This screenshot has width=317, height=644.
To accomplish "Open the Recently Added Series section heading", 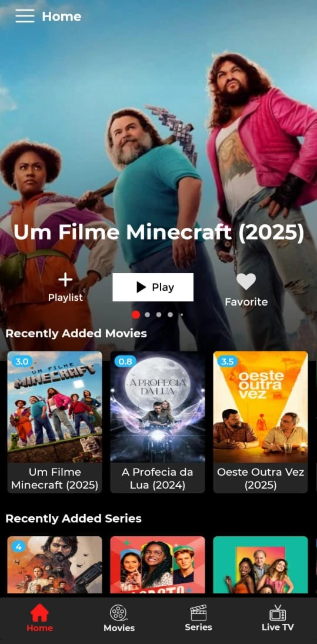I will tap(74, 519).
